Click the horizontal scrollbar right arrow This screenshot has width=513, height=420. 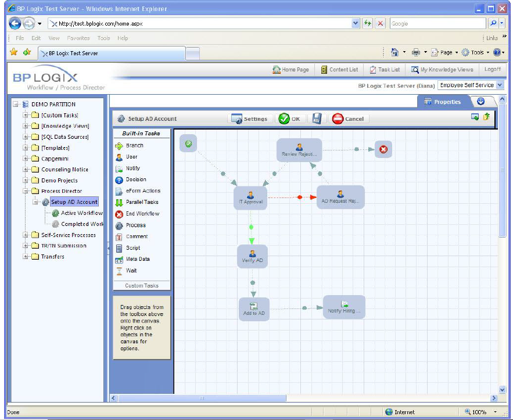494,398
